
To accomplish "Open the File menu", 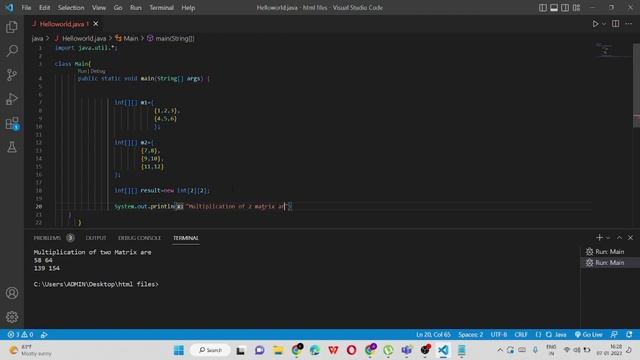I will 26,7.
